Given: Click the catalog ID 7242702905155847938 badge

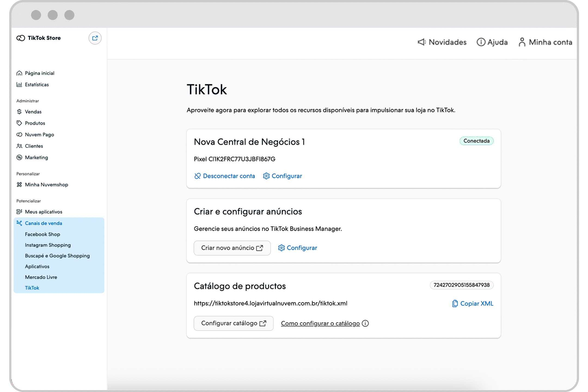Looking at the screenshot, I should pyautogui.click(x=462, y=285).
